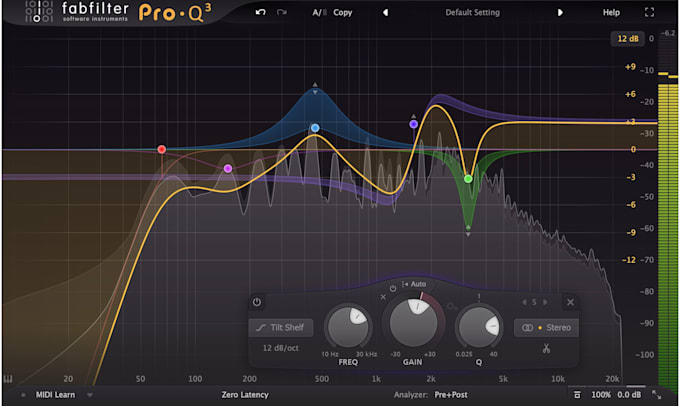Click the Copy button
Screen dimensions: 680x406
coord(343,13)
